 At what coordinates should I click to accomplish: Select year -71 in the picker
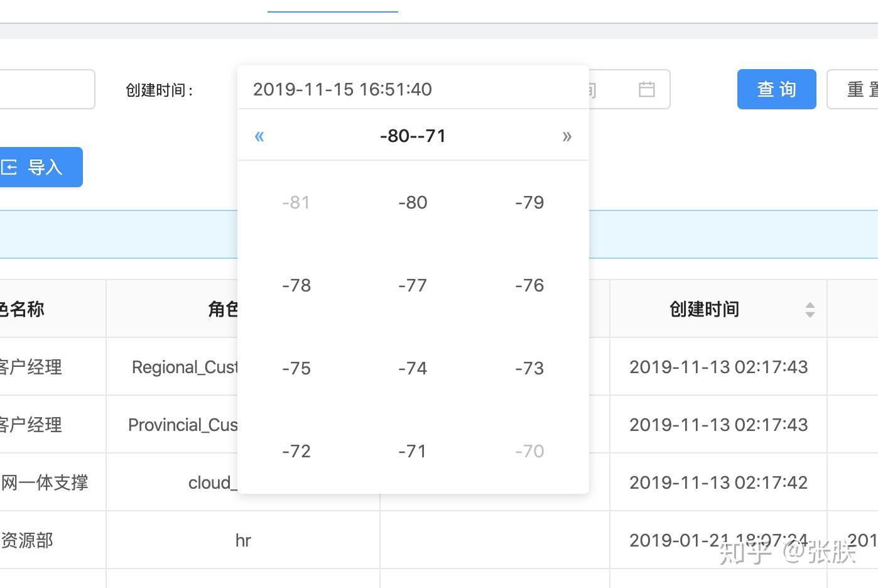tap(413, 451)
